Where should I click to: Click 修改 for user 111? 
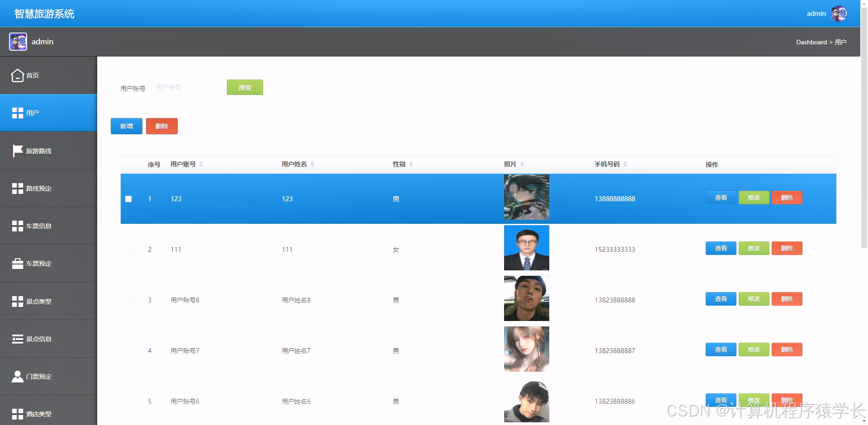pyautogui.click(x=754, y=248)
